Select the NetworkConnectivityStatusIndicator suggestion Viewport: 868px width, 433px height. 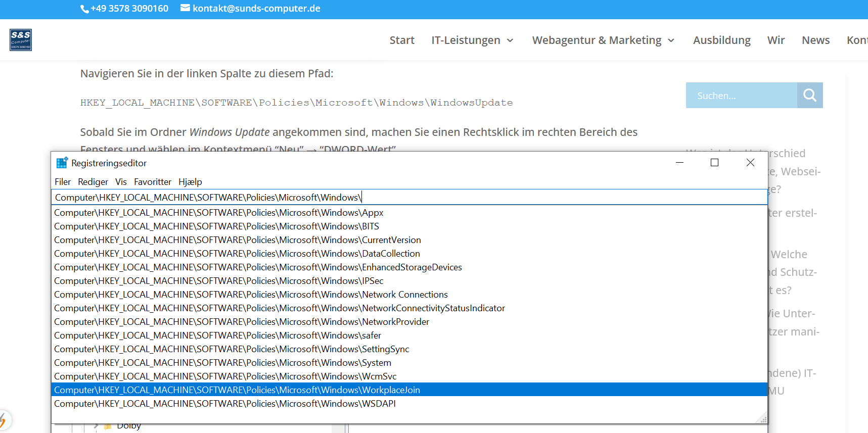pyautogui.click(x=409, y=308)
